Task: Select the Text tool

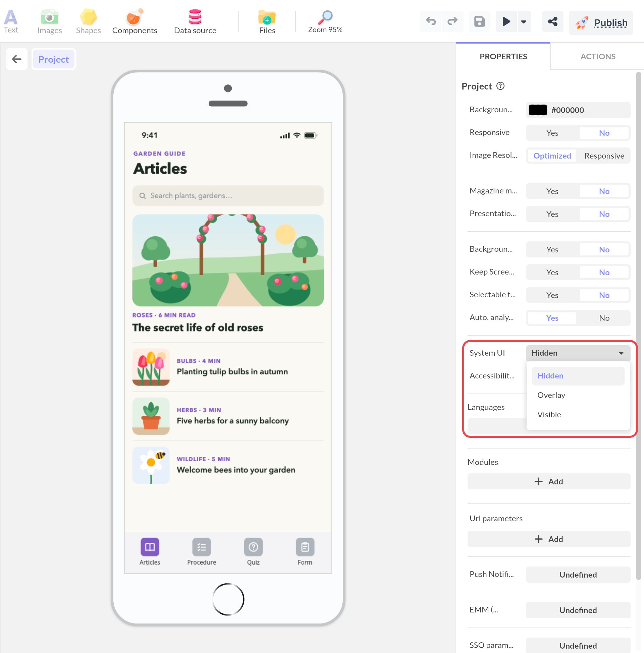Action: [x=11, y=22]
